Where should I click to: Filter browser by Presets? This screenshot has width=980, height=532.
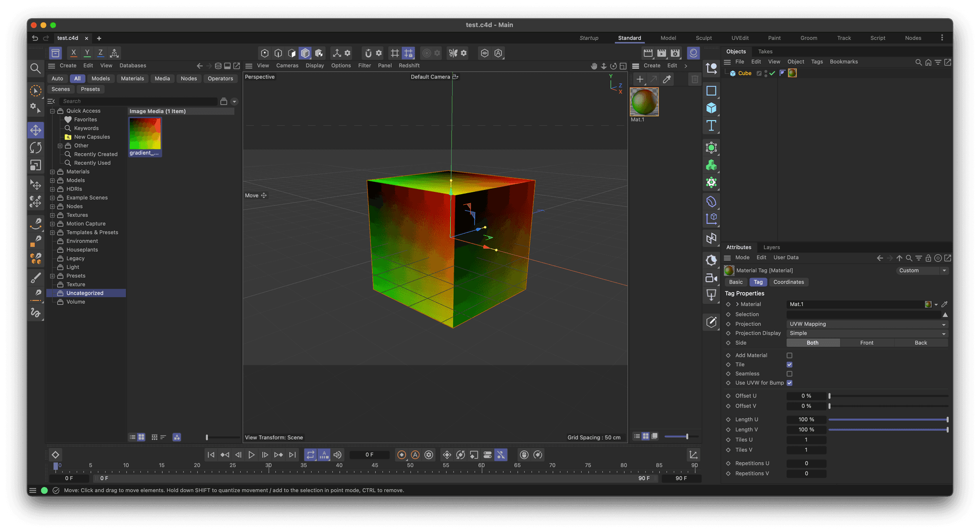90,89
